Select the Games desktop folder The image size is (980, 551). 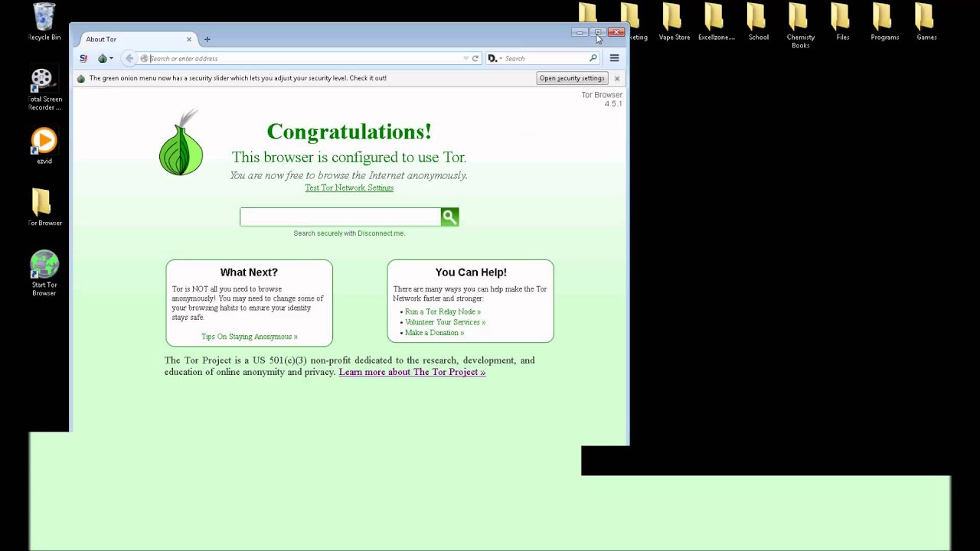(926, 22)
